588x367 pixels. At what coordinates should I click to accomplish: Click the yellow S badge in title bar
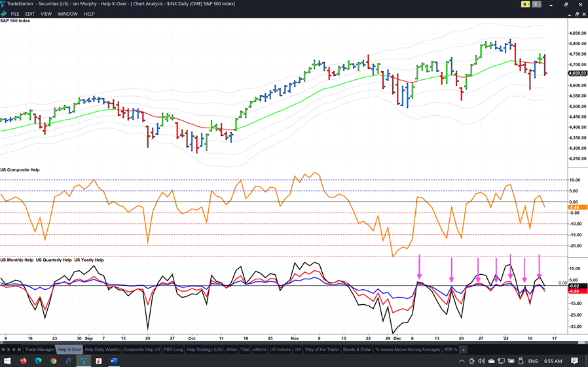[525, 5]
